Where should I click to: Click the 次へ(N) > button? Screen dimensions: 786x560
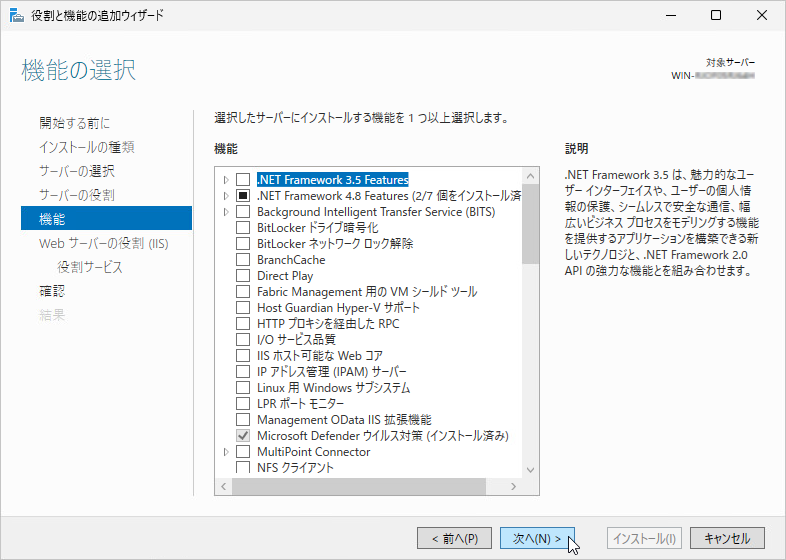[x=537, y=538]
